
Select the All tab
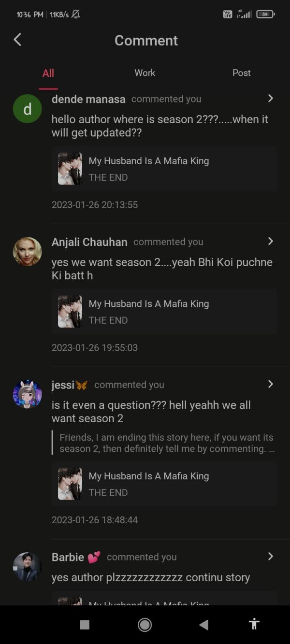pos(48,73)
